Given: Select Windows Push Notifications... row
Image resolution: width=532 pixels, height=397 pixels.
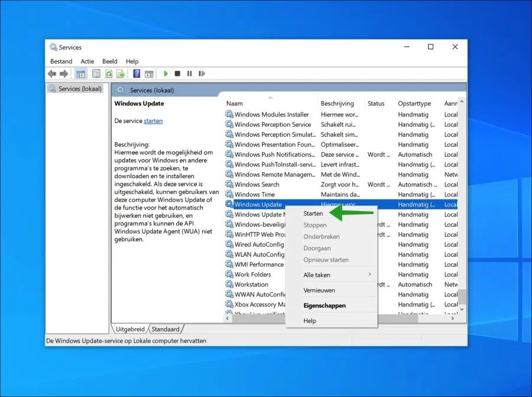Looking at the screenshot, I should pos(341,154).
